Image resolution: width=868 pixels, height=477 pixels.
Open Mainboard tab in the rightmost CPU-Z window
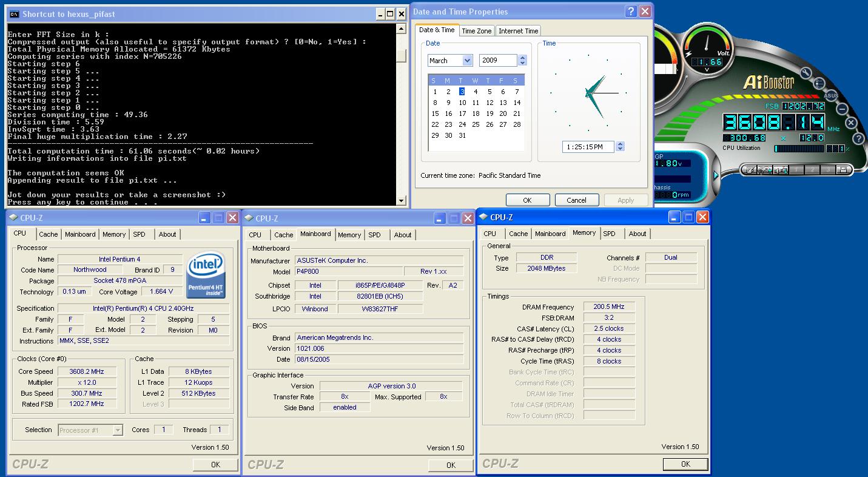tap(550, 234)
